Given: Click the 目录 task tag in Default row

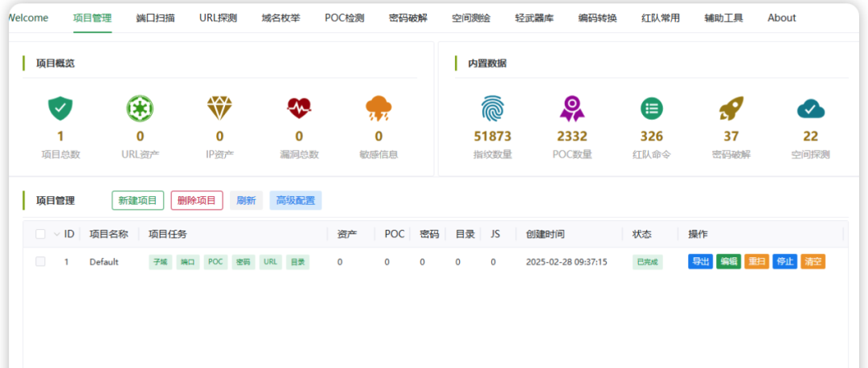Looking at the screenshot, I should pos(298,262).
